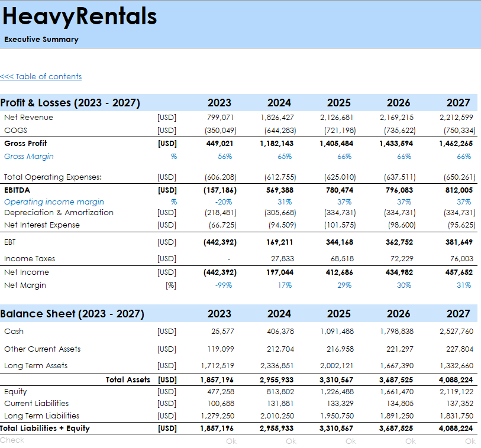481x448 pixels.
Task: Click Net Revenue 2027 value 2,212,599
Action: coord(456,118)
